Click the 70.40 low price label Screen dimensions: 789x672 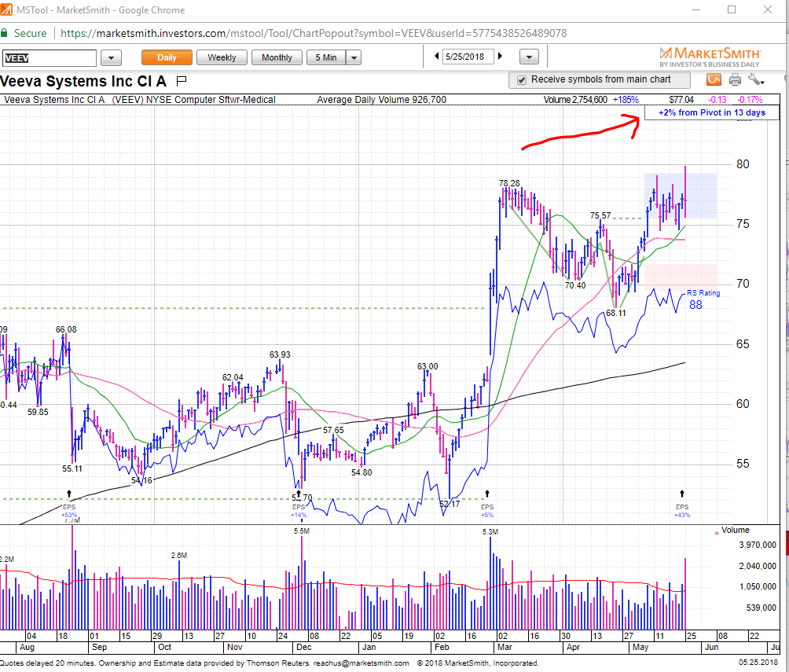point(575,285)
